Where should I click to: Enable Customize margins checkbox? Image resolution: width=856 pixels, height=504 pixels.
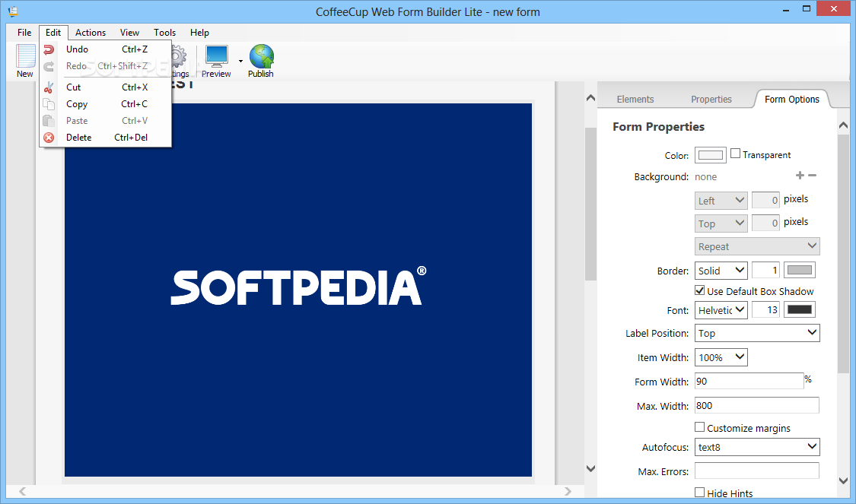[x=699, y=427]
